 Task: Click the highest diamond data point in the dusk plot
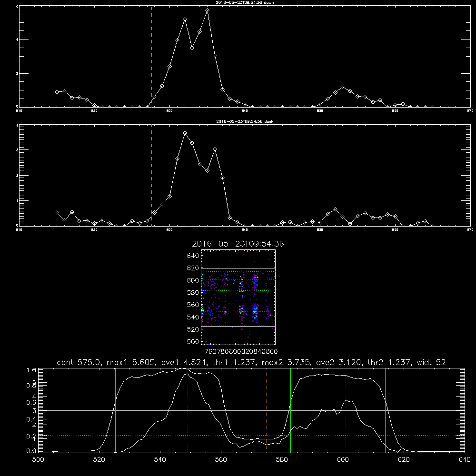tap(185, 133)
